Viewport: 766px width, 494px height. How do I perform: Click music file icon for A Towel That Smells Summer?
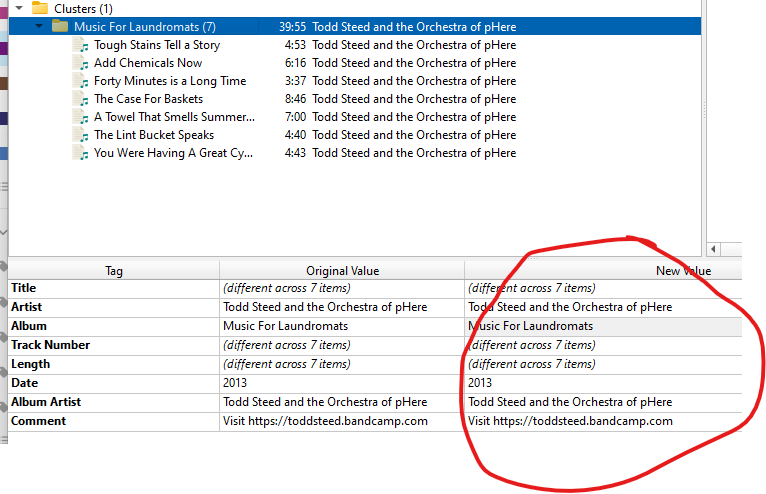(x=81, y=117)
